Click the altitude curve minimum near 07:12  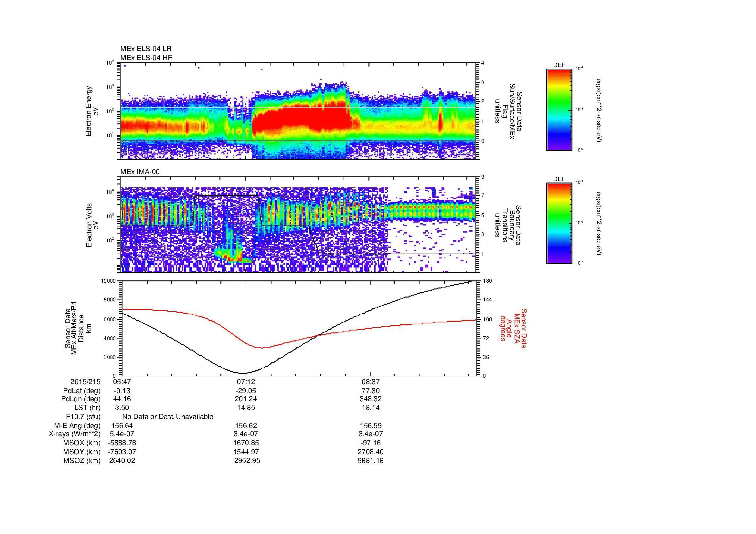243,373
